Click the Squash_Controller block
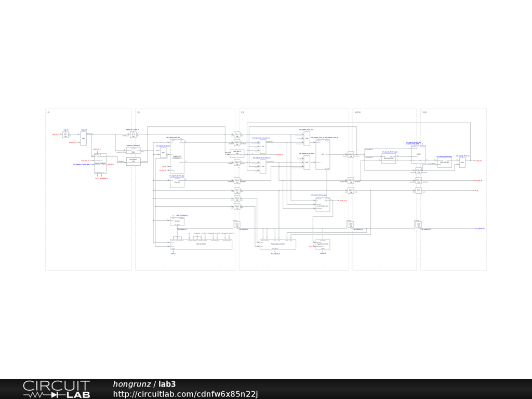The image size is (532, 399). (x=323, y=244)
